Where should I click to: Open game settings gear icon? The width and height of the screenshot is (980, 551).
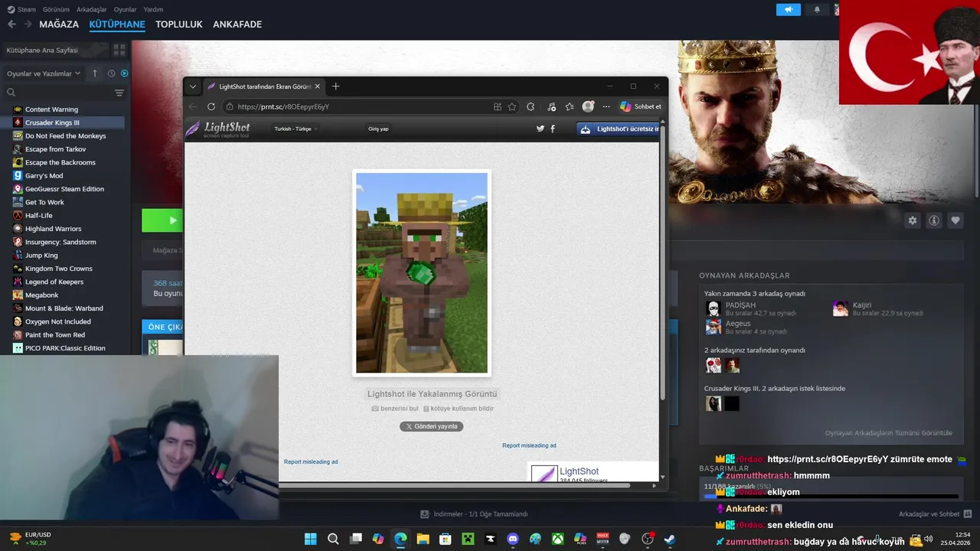[913, 220]
